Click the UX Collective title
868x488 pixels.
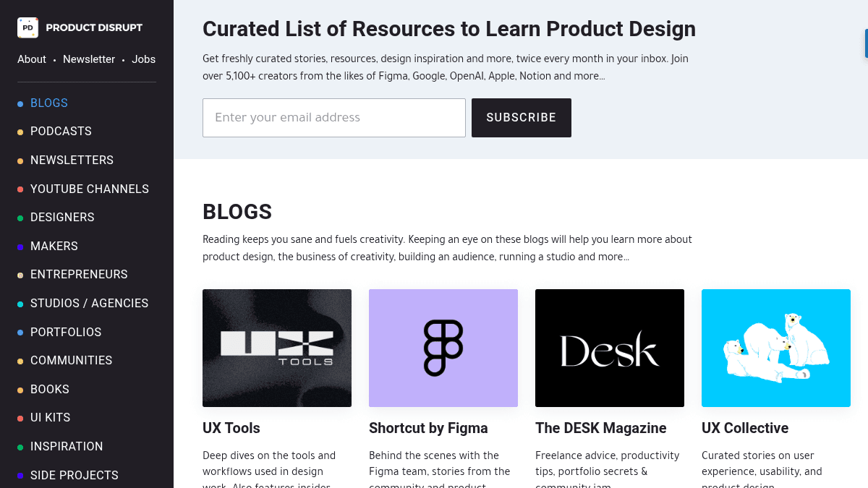[745, 428]
